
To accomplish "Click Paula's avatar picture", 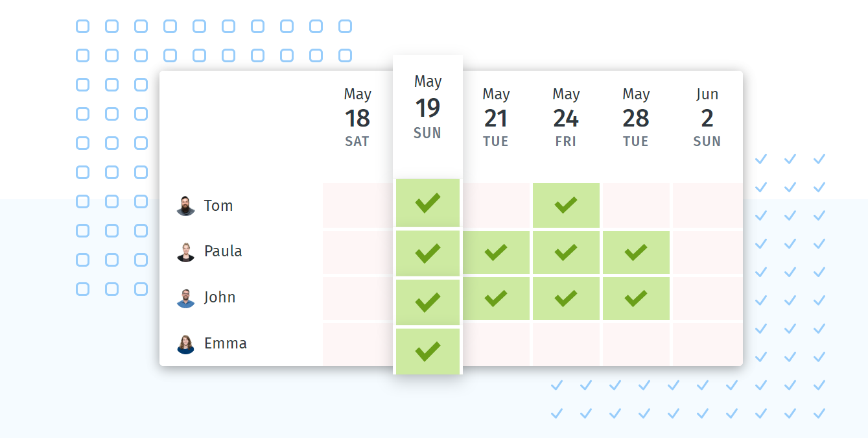I will (186, 252).
